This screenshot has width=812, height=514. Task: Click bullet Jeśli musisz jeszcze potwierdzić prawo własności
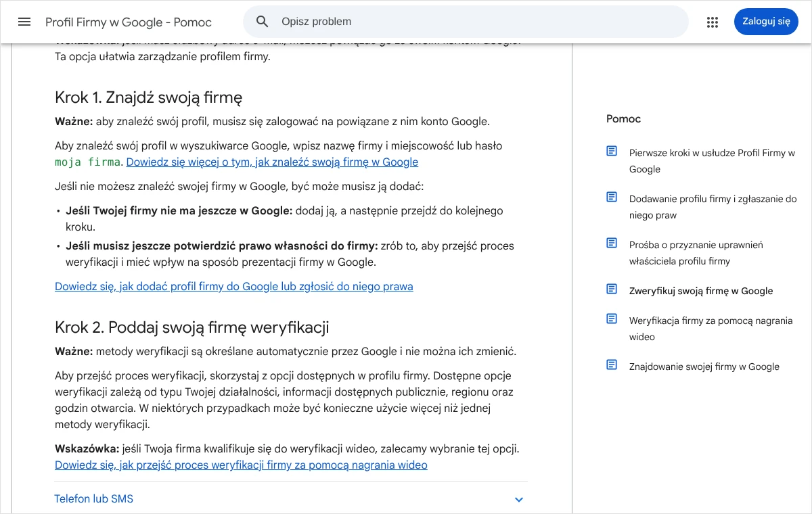(x=290, y=254)
